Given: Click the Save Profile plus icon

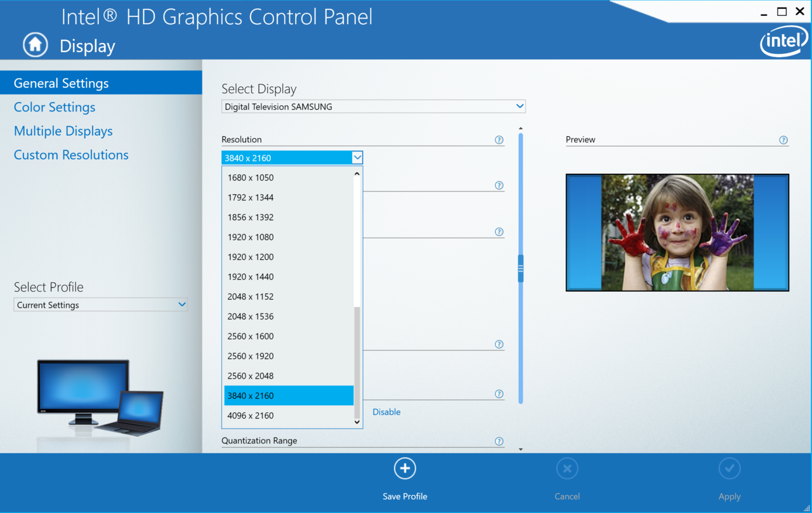Looking at the screenshot, I should [405, 469].
